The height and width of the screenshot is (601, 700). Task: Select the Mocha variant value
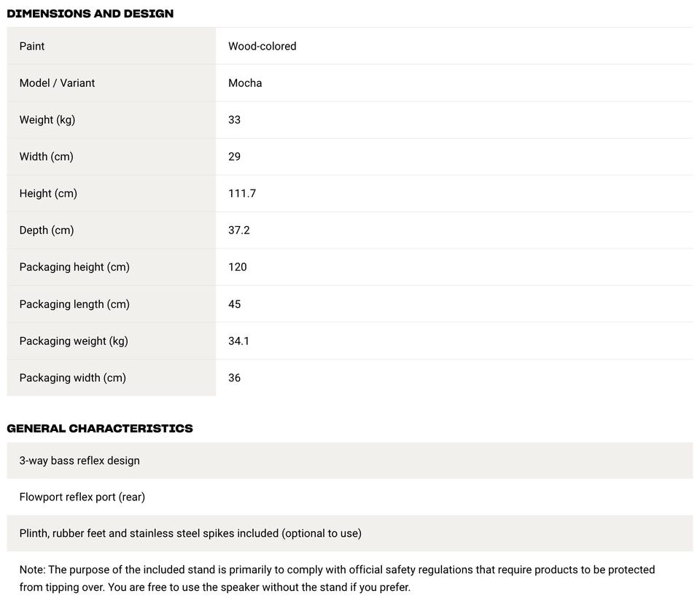coord(245,83)
